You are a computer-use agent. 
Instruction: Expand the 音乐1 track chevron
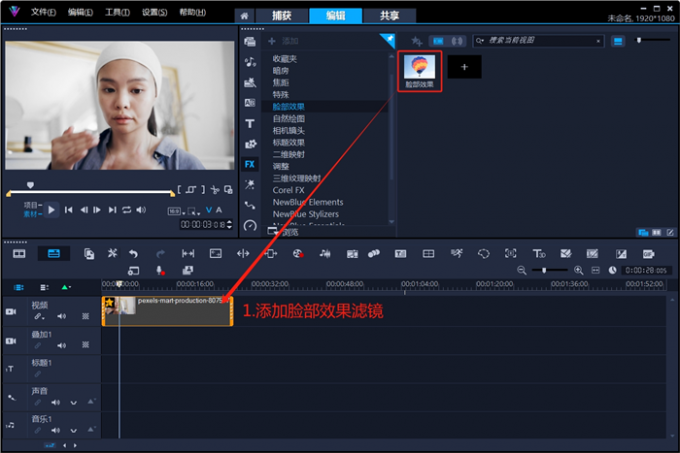(x=74, y=431)
